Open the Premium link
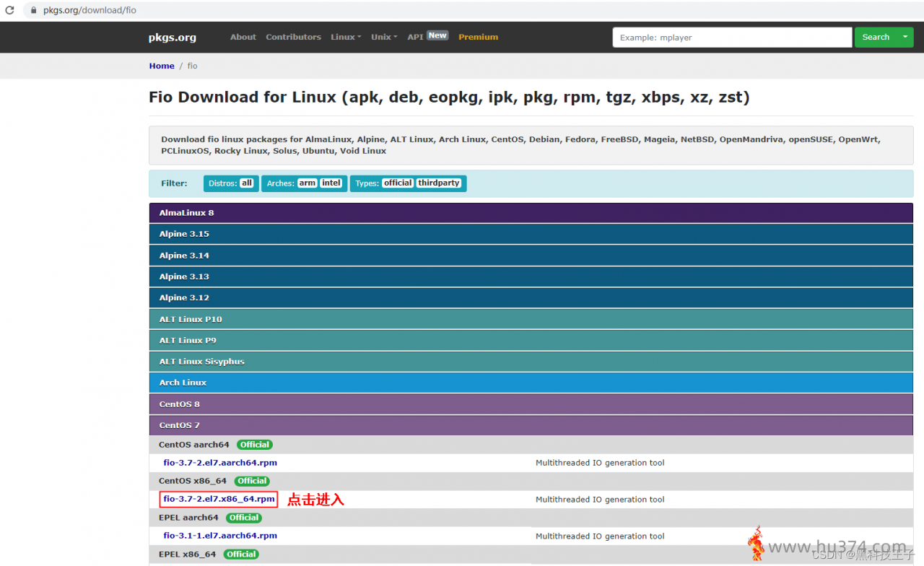924x566 pixels. [478, 37]
